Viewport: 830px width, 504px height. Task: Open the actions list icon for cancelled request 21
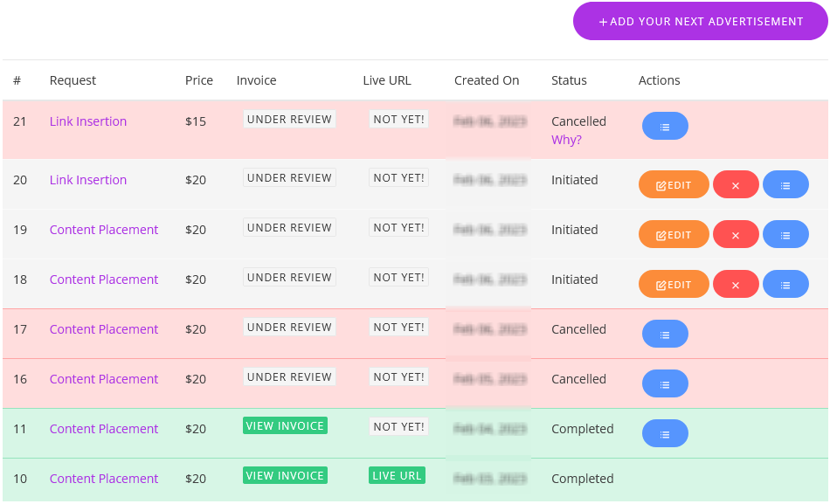click(x=665, y=126)
